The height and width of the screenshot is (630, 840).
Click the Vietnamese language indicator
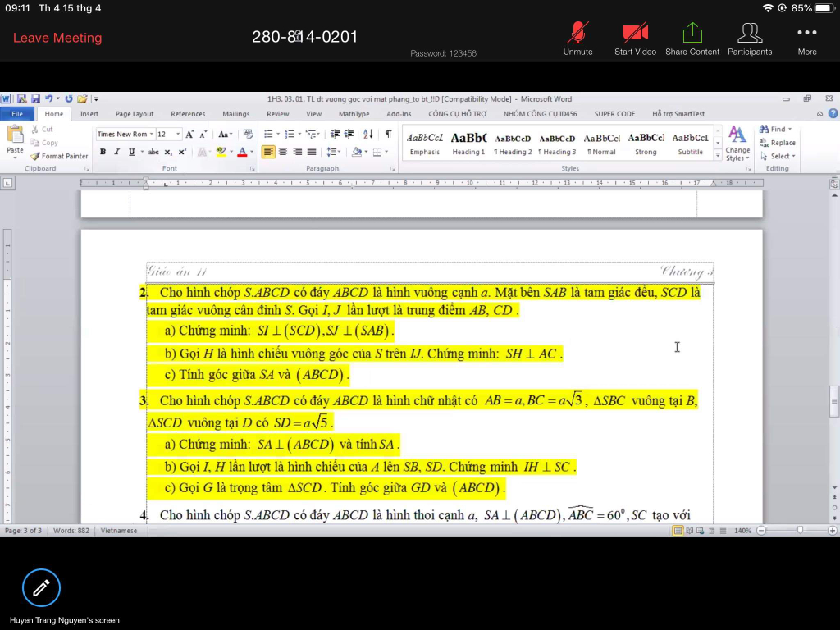pos(119,531)
